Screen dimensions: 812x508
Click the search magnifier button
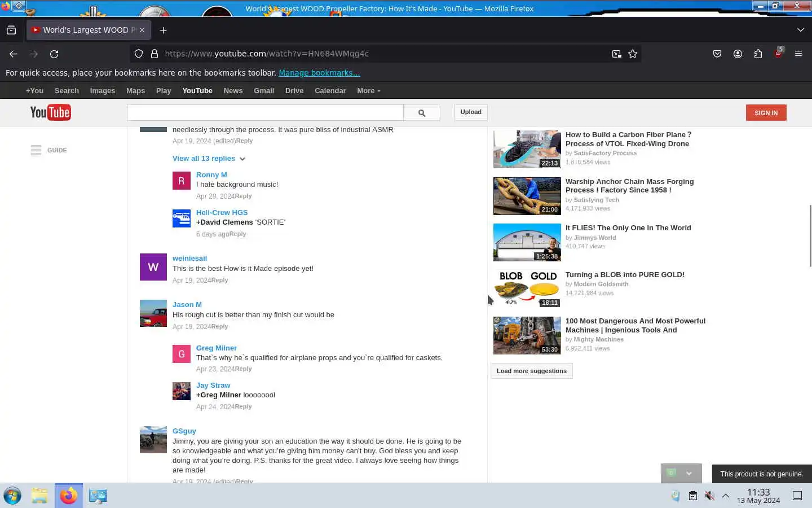point(422,113)
